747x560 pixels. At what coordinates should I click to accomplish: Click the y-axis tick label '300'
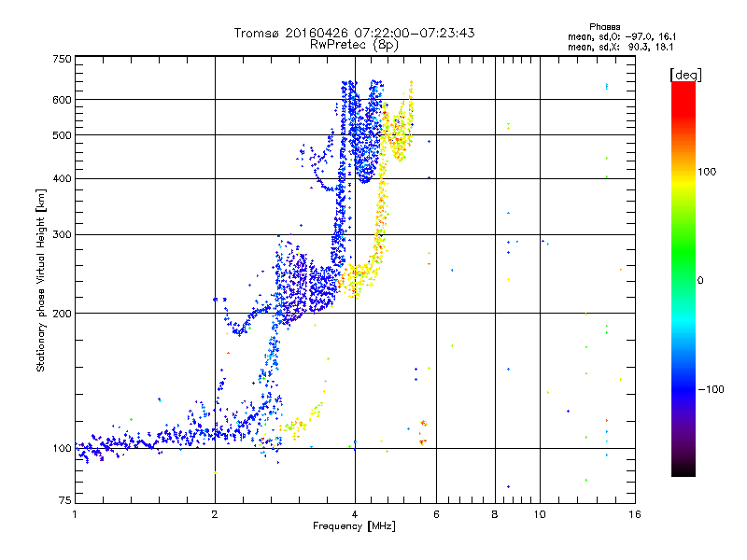click(62, 235)
